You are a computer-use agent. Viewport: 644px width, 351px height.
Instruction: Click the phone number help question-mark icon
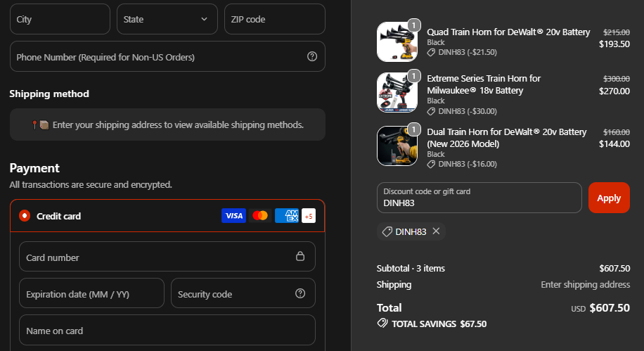(312, 56)
